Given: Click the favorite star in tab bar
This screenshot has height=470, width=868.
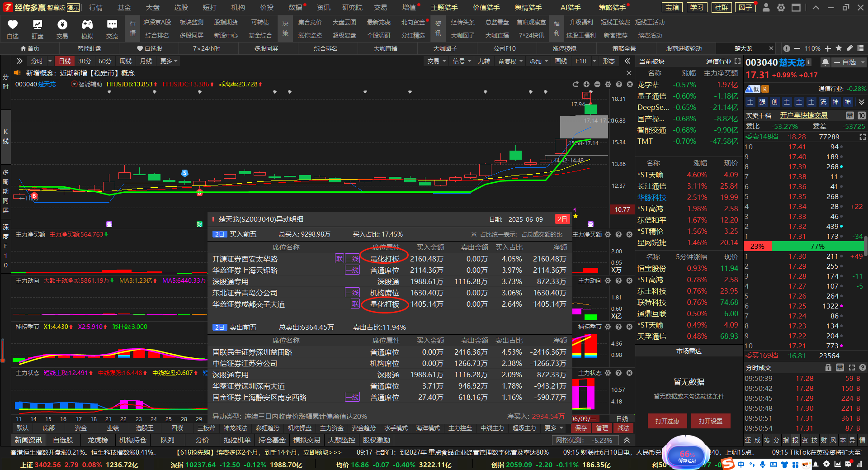Looking at the screenshot, I should (839, 48).
